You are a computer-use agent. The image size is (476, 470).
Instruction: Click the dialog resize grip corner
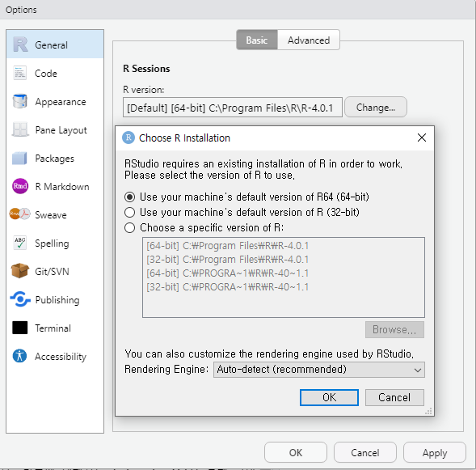pos(428,412)
